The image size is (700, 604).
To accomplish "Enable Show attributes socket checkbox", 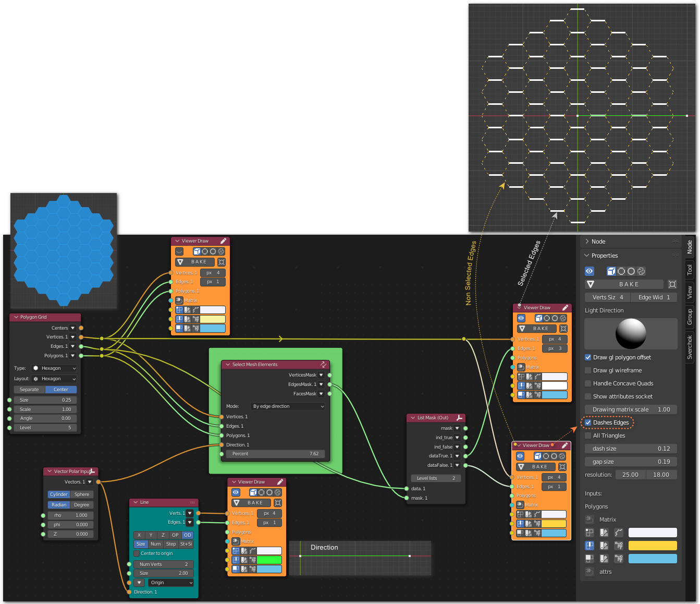I will (x=588, y=396).
